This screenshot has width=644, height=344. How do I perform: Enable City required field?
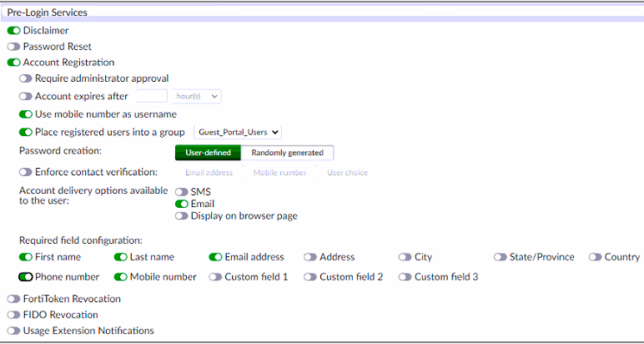(405, 257)
